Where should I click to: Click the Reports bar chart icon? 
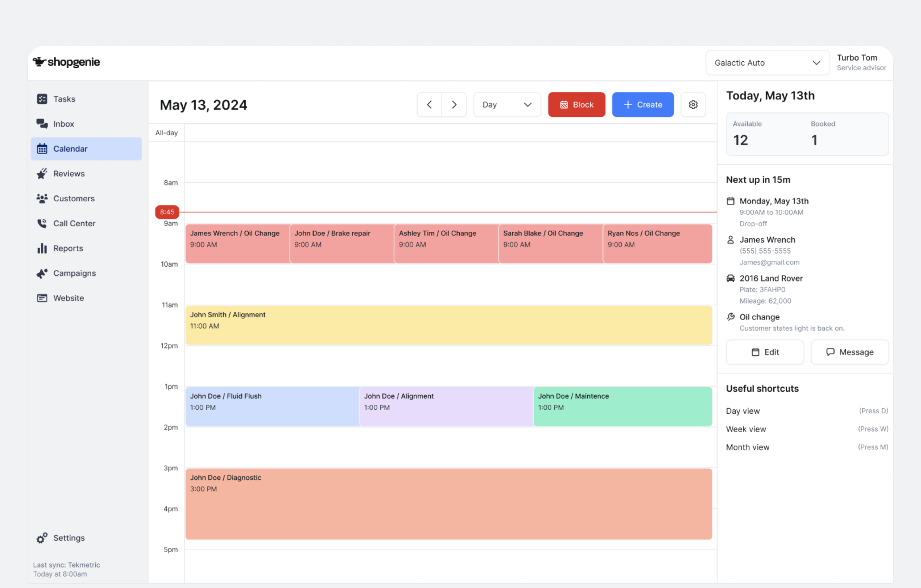(42, 248)
